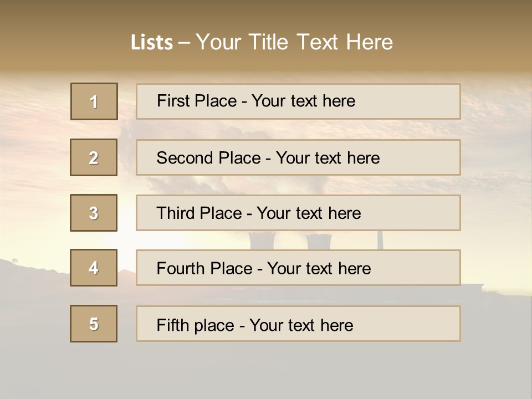Click the bold word 'Lists' in the title
This screenshot has width=532, height=399.
[151, 42]
